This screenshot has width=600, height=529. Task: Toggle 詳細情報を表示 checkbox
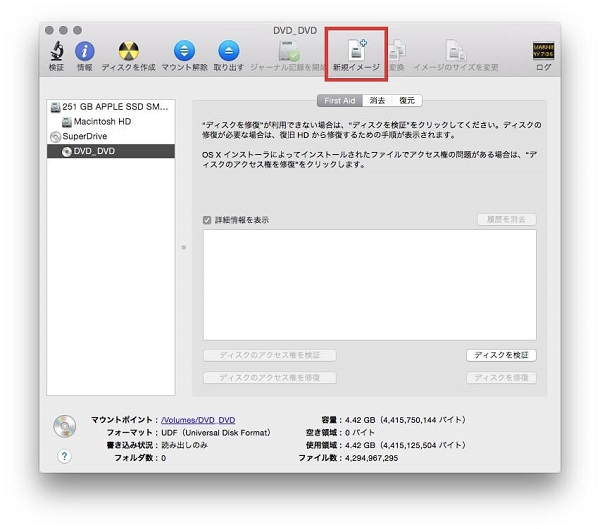click(207, 220)
